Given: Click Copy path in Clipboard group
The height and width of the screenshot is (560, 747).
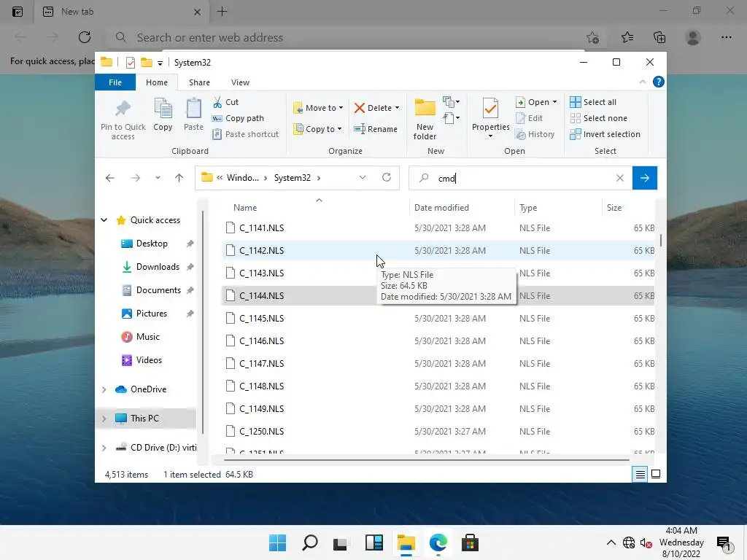Looking at the screenshot, I should (239, 118).
